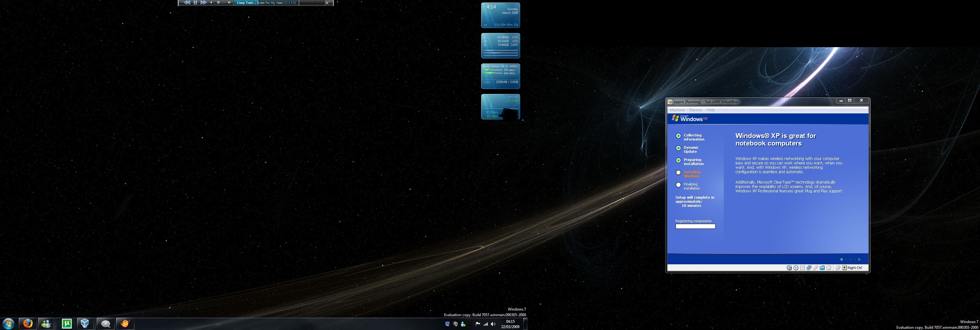Click the mute speaker icon in media player

point(211,3)
